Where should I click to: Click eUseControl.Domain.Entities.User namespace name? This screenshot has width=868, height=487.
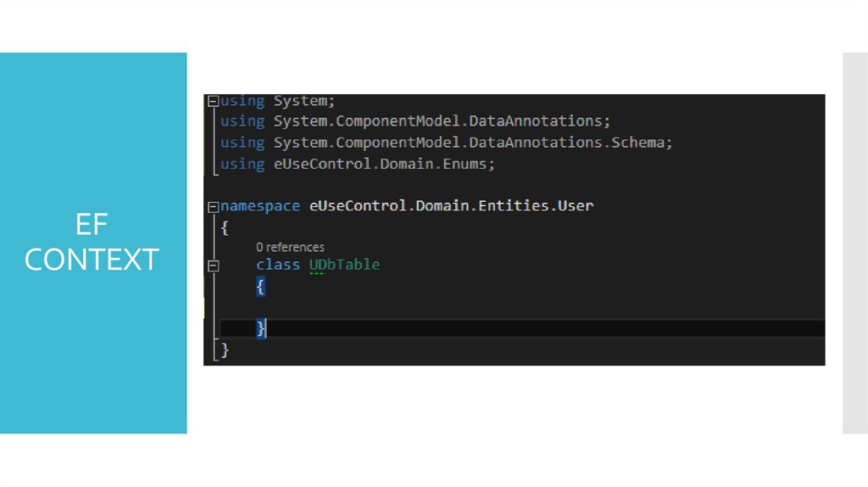451,206
